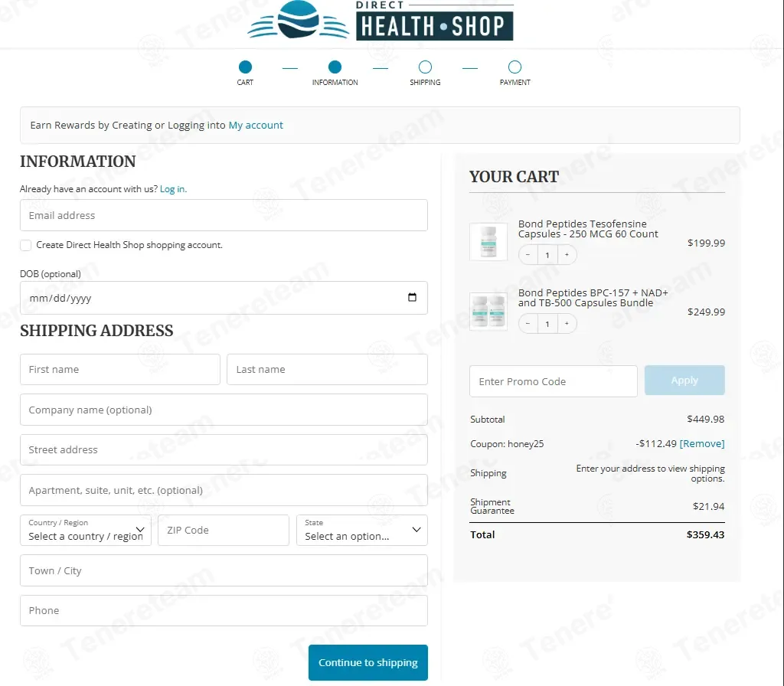784x686 pixels.
Task: Click the Street address field
Action: click(x=224, y=450)
